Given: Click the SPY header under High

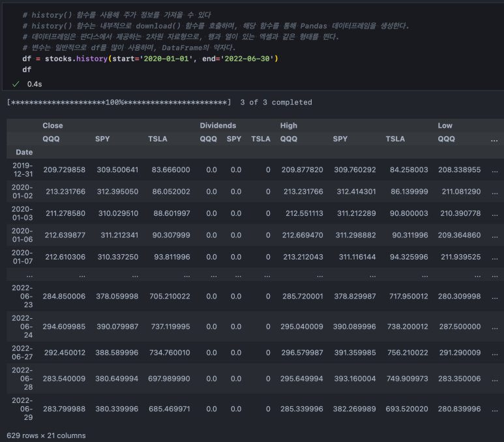Looking at the screenshot, I should (x=340, y=139).
